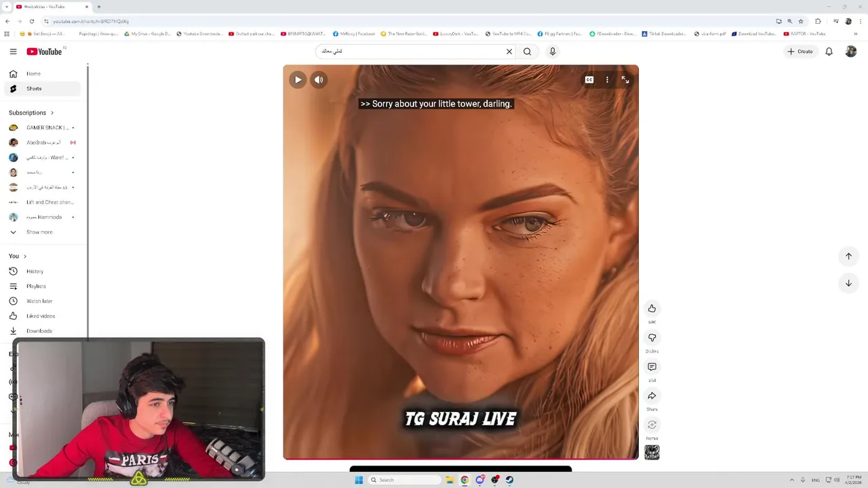
Task: Show hidden system tray icons
Action: click(x=792, y=480)
